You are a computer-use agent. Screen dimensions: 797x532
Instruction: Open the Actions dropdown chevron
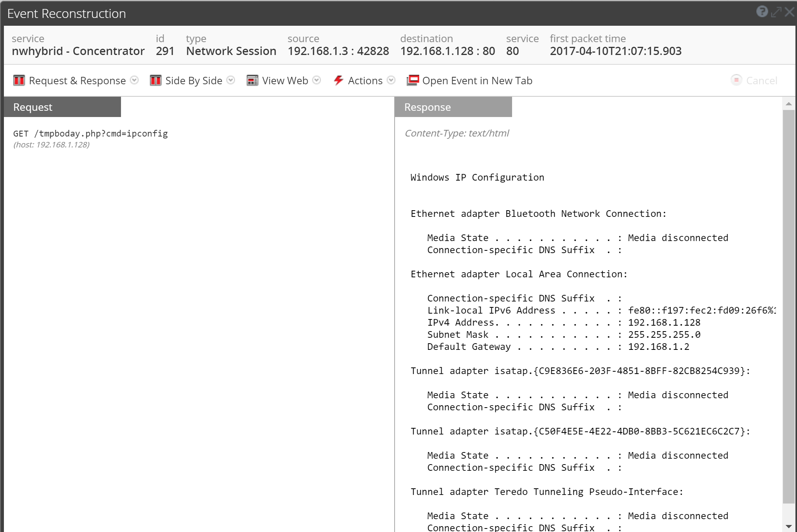[x=391, y=80]
